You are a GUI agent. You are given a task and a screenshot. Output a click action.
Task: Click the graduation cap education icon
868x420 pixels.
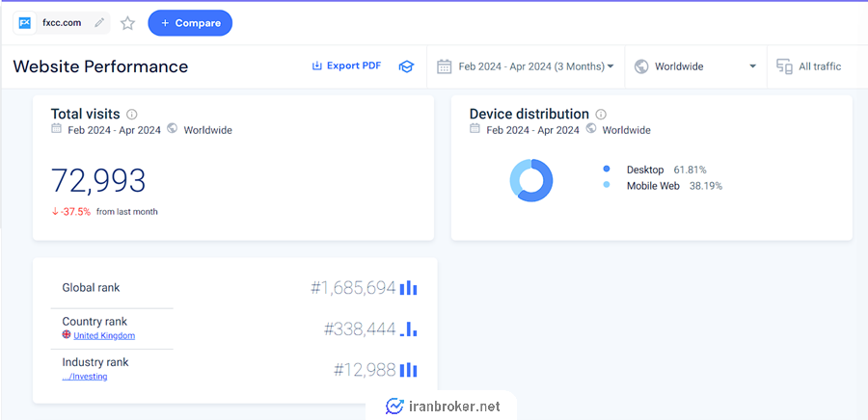click(x=406, y=66)
